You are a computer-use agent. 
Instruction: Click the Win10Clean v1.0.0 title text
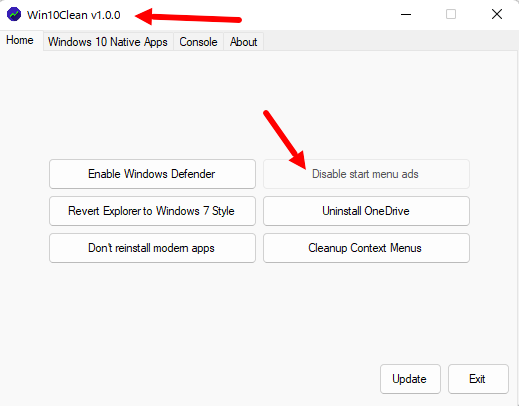click(74, 15)
